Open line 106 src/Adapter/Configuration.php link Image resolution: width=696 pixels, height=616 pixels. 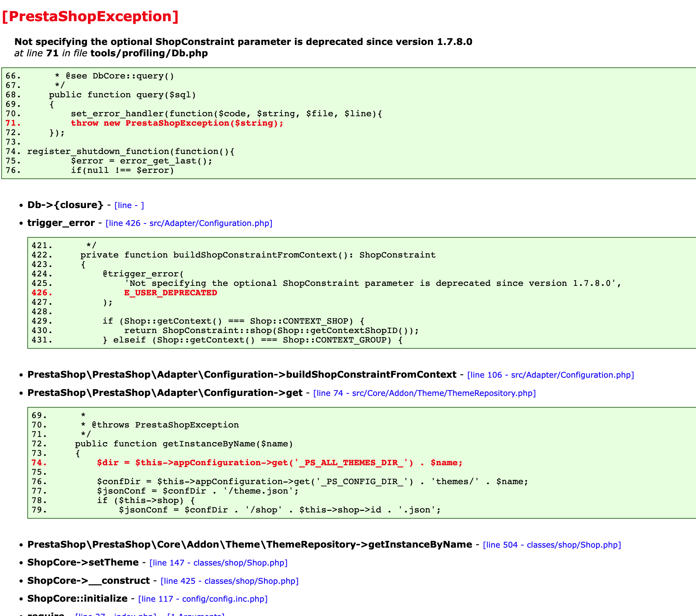[550, 375]
